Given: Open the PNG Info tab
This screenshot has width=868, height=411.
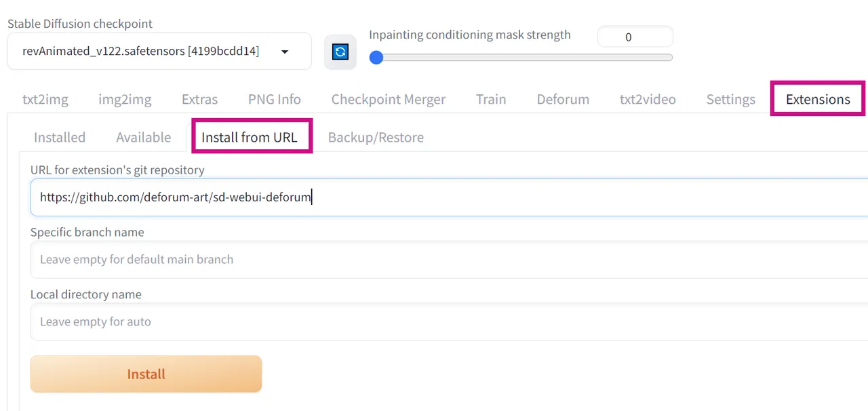Looking at the screenshot, I should click(275, 99).
